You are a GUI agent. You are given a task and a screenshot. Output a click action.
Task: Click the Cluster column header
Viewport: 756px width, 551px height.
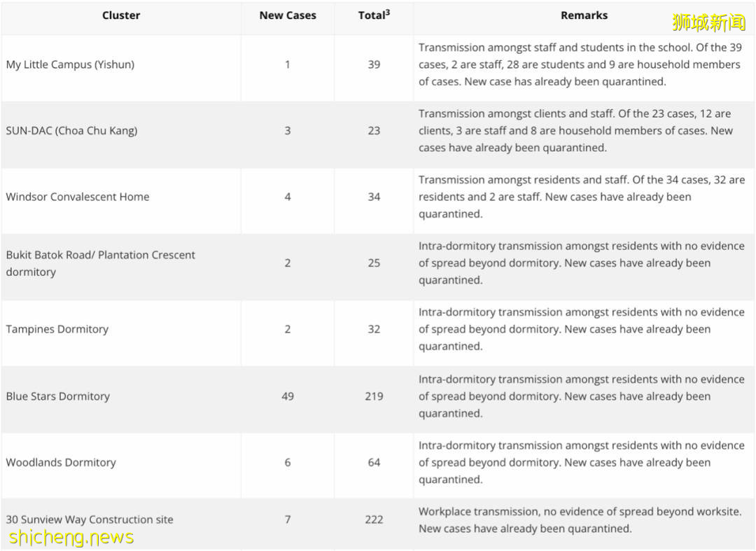coord(121,15)
